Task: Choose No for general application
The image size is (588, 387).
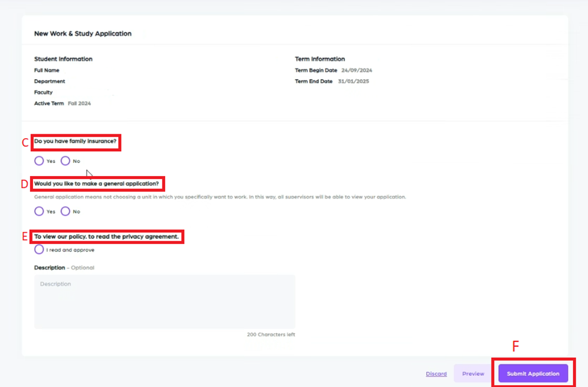Action: point(65,212)
